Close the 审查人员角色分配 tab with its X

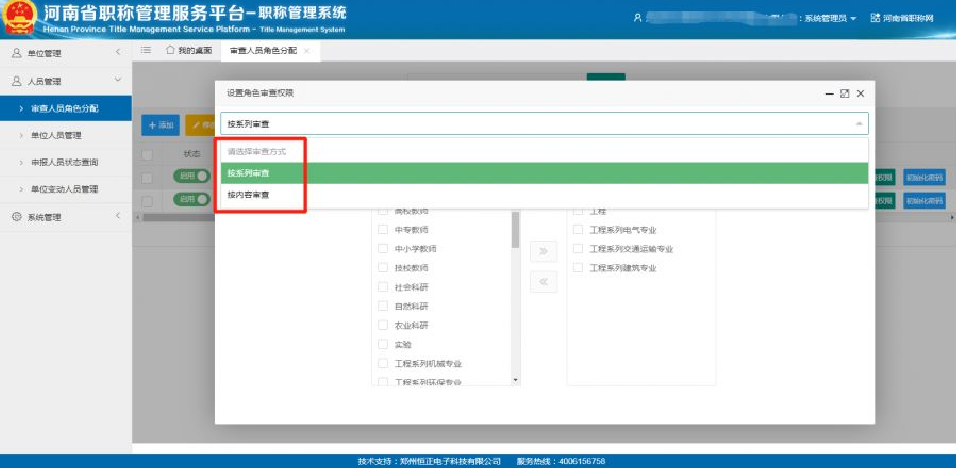tap(307, 51)
